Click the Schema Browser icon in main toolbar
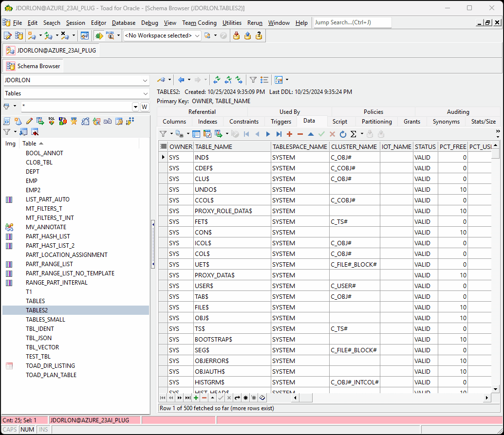 point(19,36)
